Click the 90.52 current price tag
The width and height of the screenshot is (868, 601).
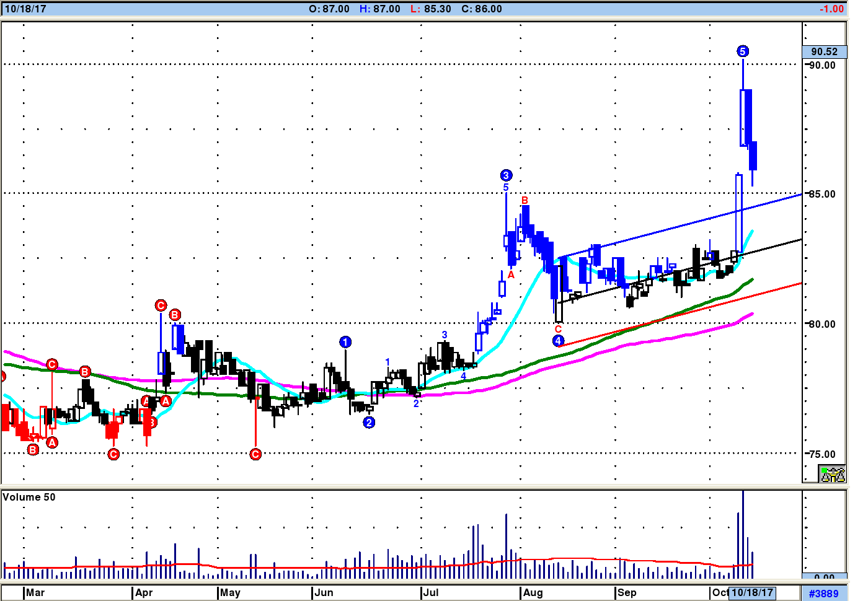click(x=824, y=52)
